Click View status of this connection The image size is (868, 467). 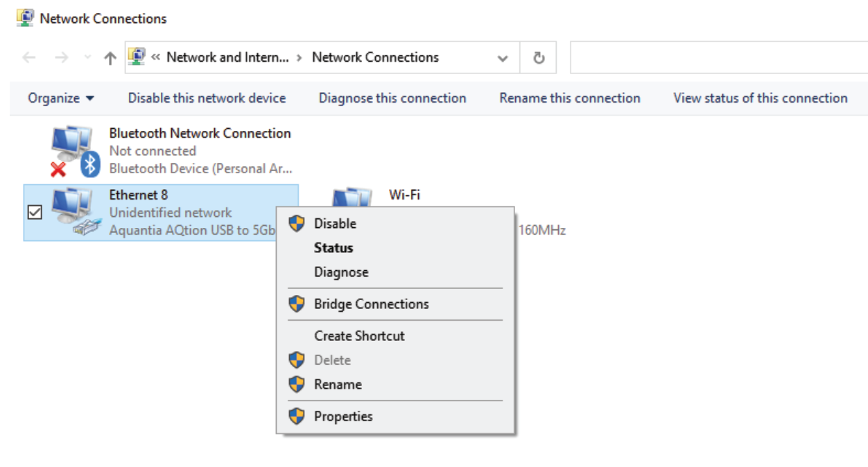[760, 98]
